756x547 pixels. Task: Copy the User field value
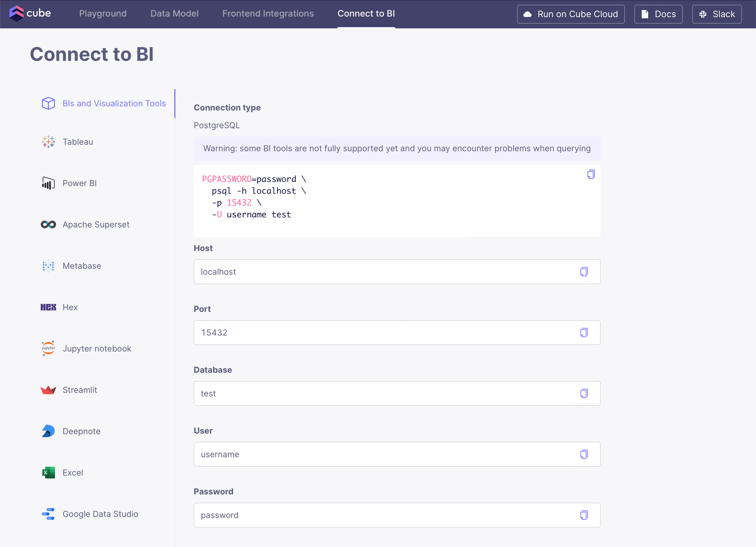coord(584,454)
